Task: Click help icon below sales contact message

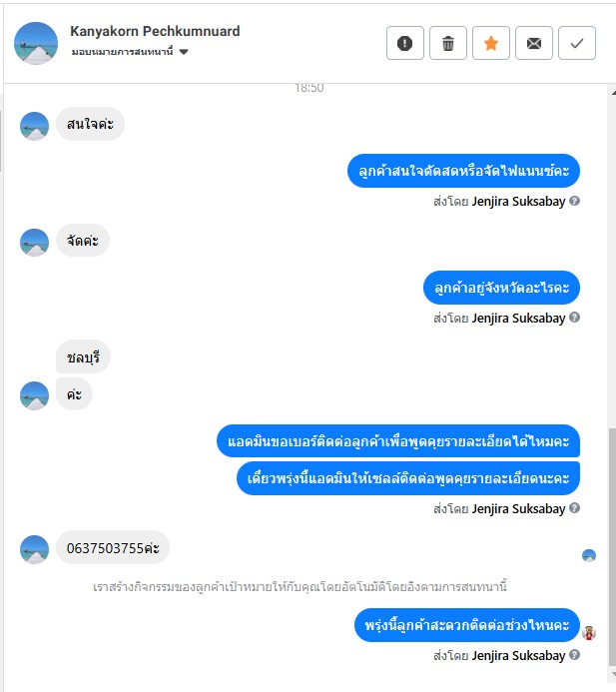Action: pyautogui.click(x=574, y=508)
